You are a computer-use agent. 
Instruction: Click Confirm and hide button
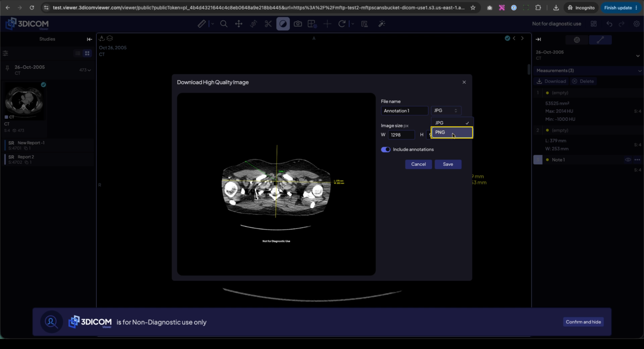click(x=583, y=322)
